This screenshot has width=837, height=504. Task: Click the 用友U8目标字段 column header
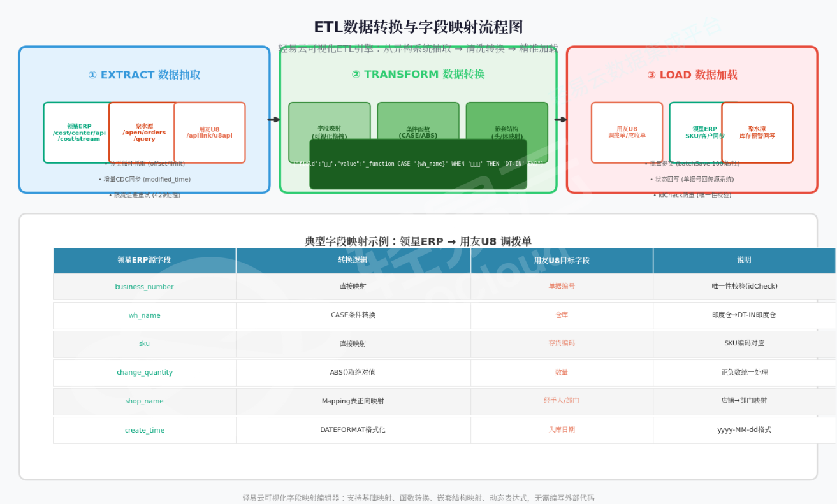click(562, 261)
